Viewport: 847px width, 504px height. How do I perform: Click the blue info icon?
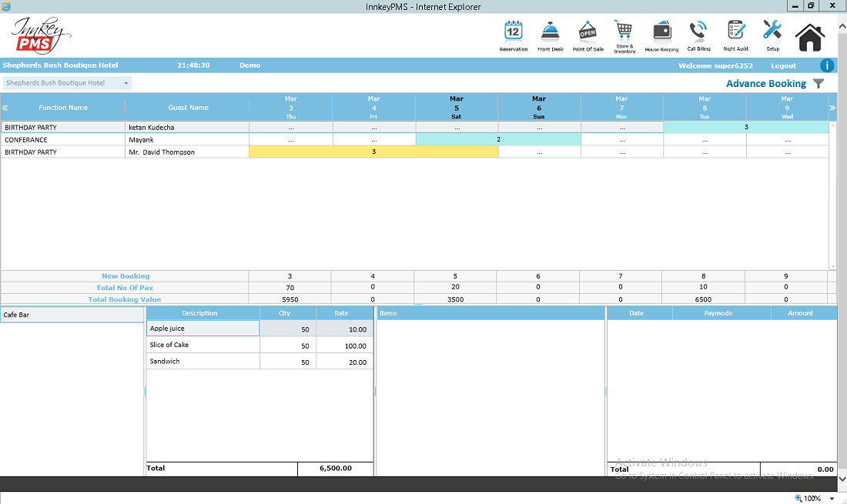coord(827,65)
